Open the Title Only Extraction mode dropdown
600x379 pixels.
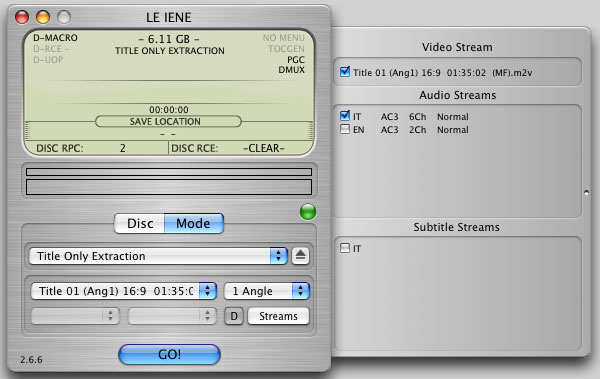158,256
